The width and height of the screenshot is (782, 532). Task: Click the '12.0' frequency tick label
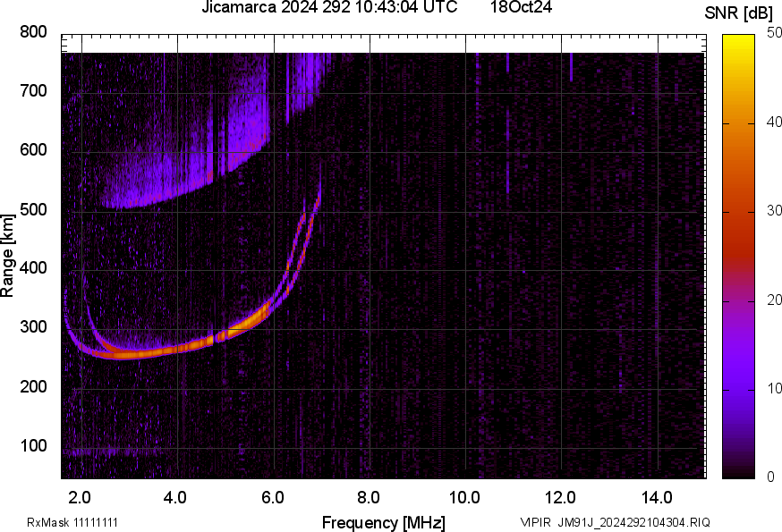point(560,498)
